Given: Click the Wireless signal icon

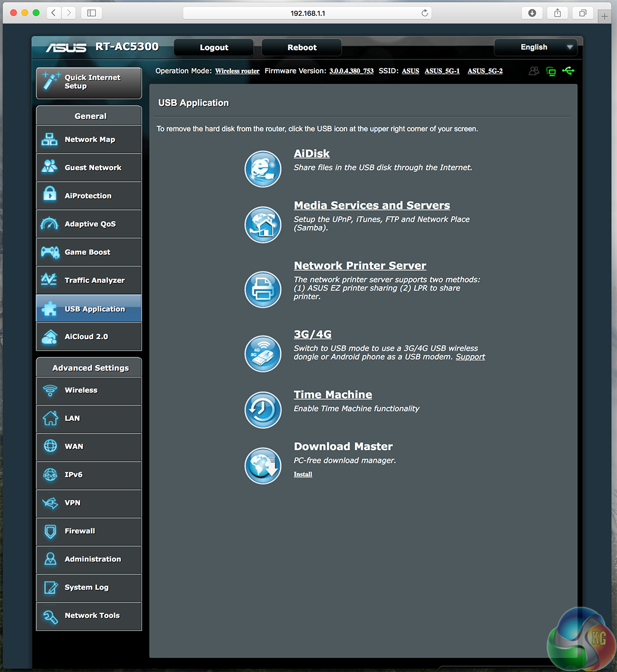Looking at the screenshot, I should pos(50,390).
